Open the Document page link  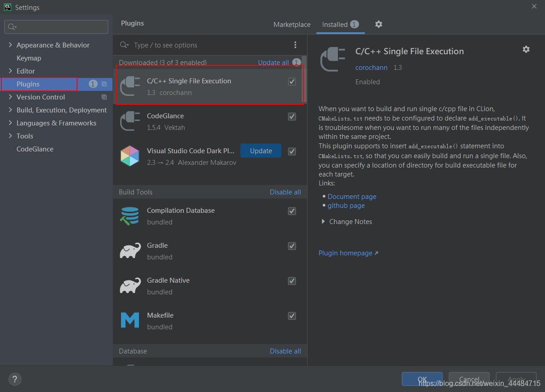[352, 197]
